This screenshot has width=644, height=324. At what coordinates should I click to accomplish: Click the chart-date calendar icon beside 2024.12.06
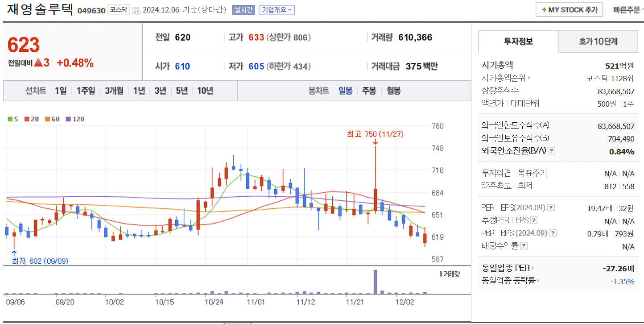[x=136, y=9]
